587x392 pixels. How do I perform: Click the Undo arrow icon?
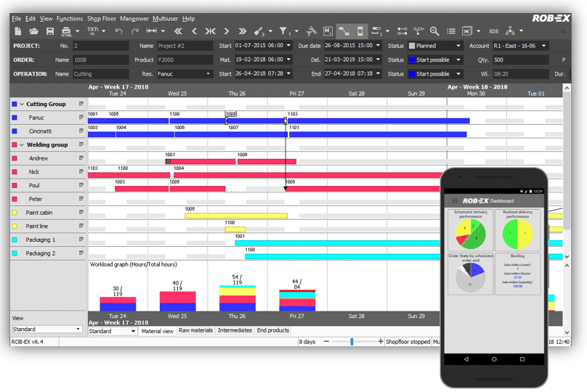point(118,31)
